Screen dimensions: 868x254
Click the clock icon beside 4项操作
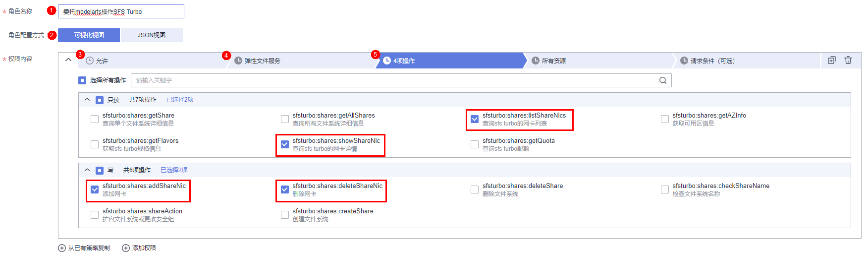tap(387, 61)
